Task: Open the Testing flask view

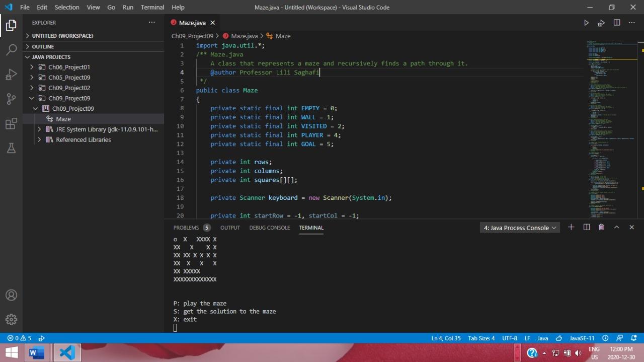Action: 11,148
